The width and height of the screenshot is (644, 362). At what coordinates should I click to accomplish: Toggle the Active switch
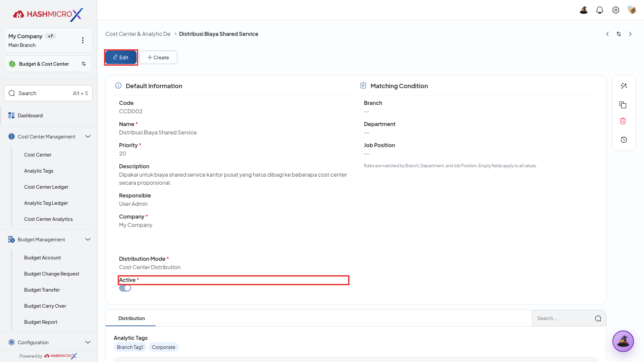click(125, 288)
